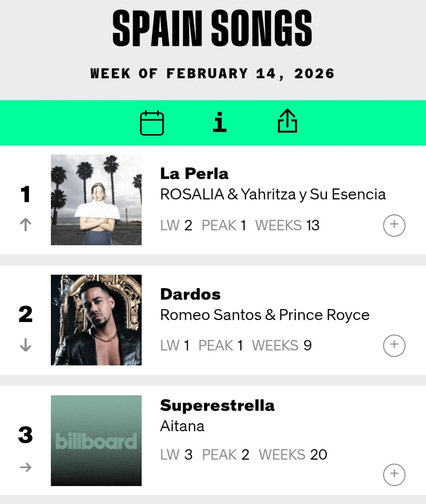Expand the Superestrella chart row

(x=394, y=474)
